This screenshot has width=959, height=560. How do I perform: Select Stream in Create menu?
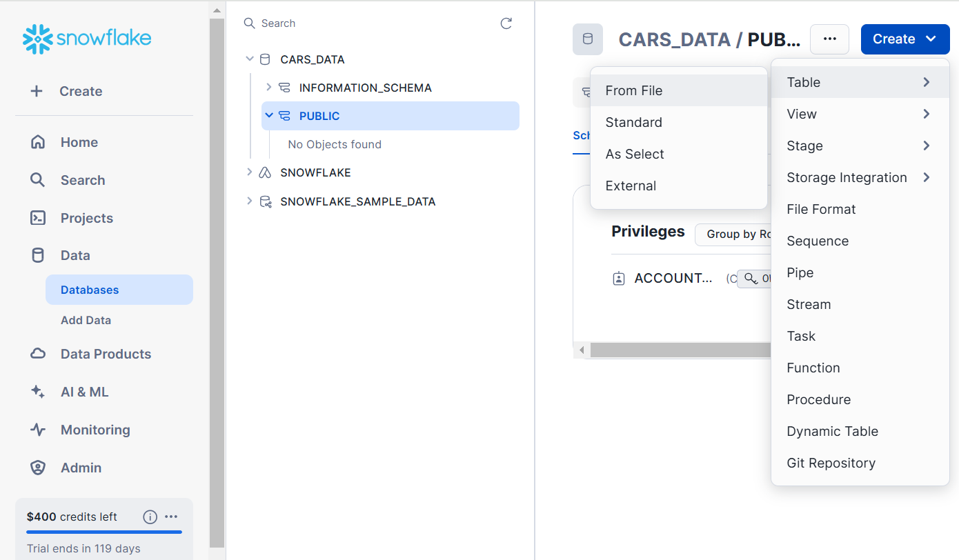click(860, 304)
